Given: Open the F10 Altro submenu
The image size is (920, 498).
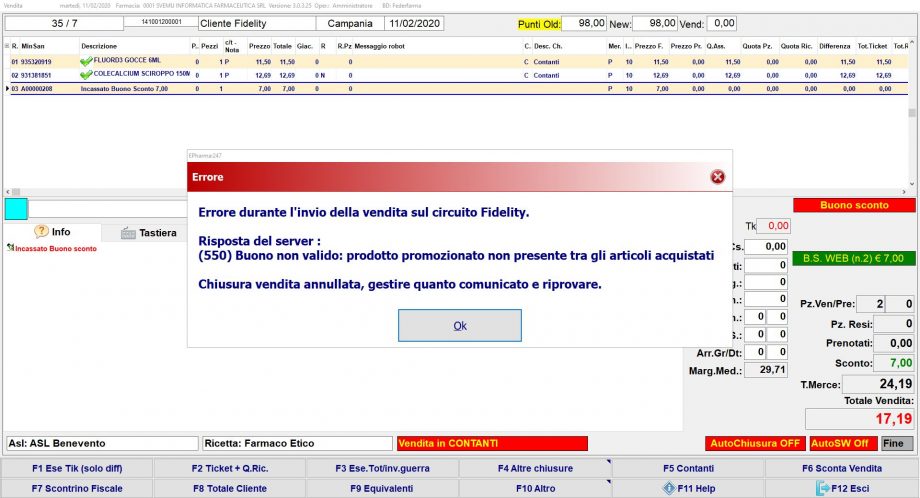Looking at the screenshot, I should click(x=534, y=488).
